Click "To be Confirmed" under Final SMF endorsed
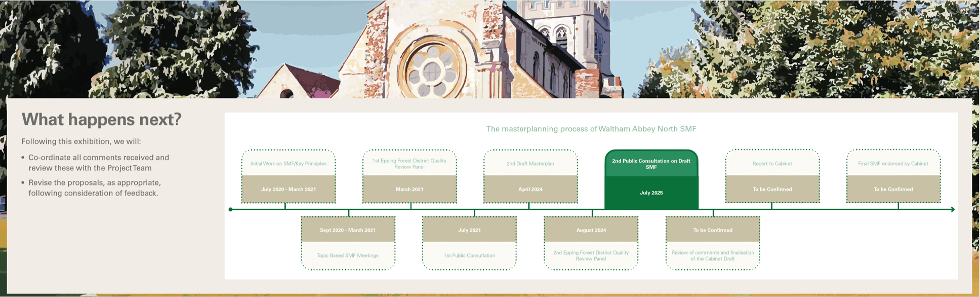 click(893, 189)
